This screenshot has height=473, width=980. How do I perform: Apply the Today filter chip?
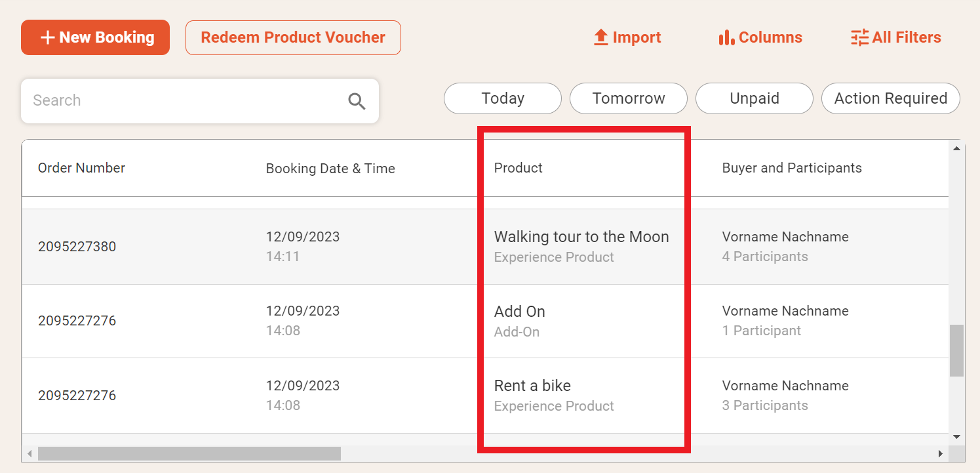pos(503,98)
